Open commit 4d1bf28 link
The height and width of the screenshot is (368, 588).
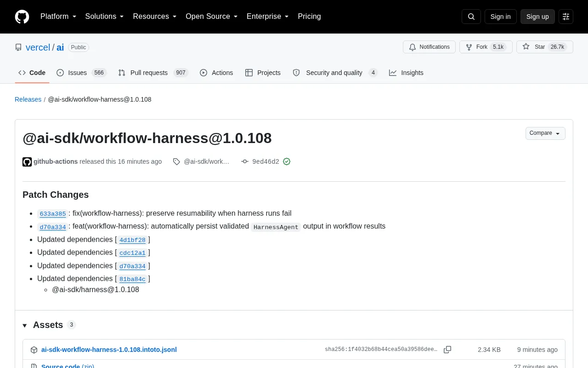click(x=132, y=240)
